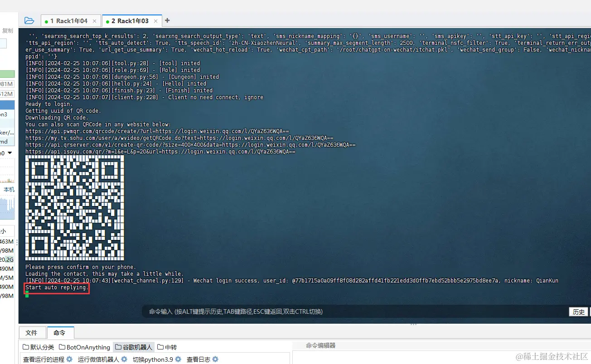The width and height of the screenshot is (591, 364).
Task: Open the BotOnAnything command folder
Action: 85,347
